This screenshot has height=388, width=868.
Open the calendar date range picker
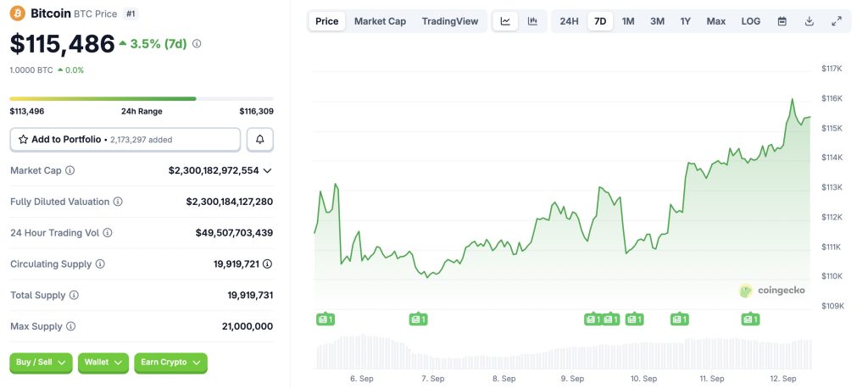[782, 21]
